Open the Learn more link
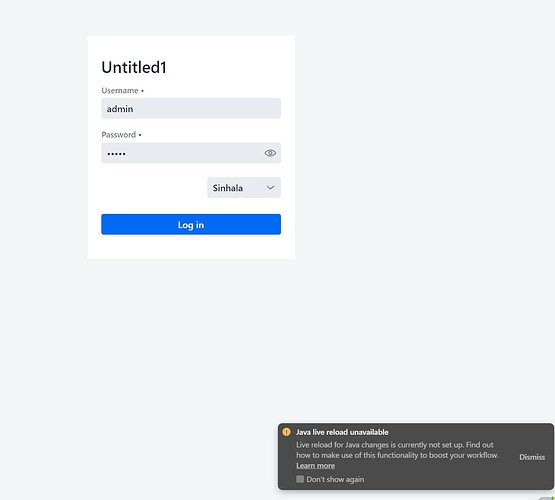Screen dimensions: 555x500 pyautogui.click(x=315, y=465)
